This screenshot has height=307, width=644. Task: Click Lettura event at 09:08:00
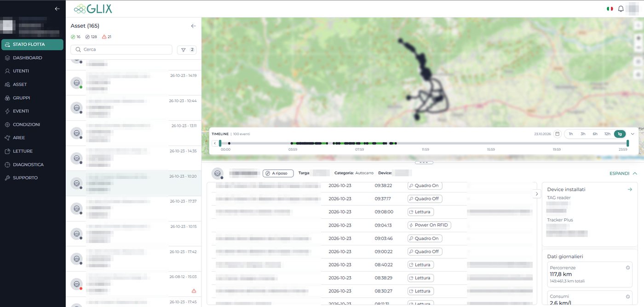tap(420, 212)
